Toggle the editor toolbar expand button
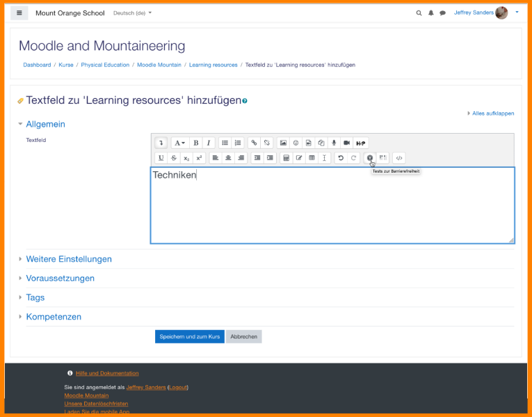Image resolution: width=532 pixels, height=417 pixels. coord(161,143)
